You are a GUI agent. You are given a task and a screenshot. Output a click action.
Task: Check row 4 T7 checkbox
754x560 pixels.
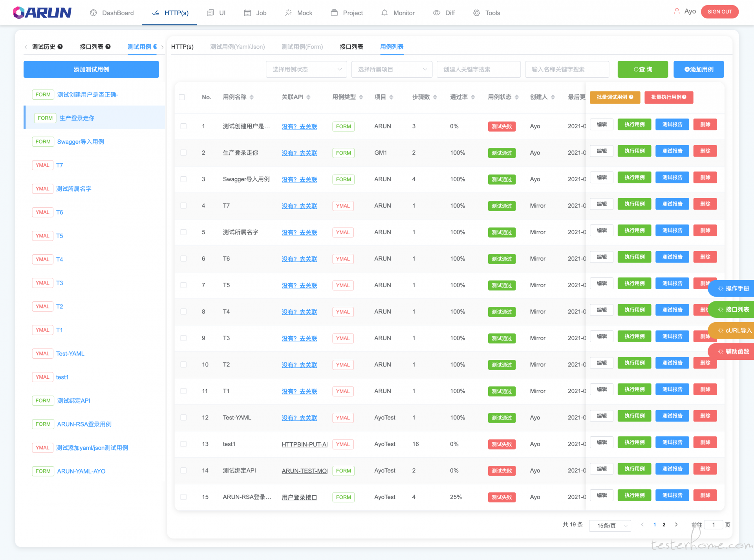183,206
